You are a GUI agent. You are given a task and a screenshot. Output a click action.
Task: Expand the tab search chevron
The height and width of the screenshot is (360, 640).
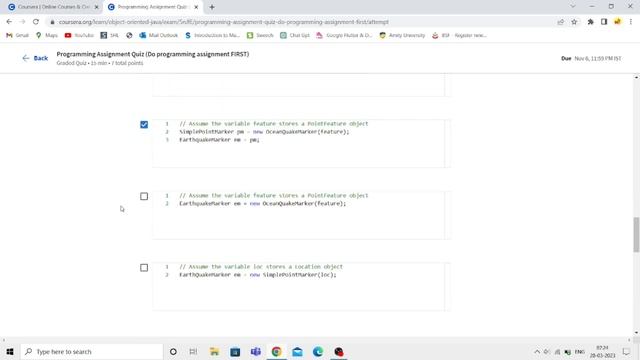[573, 7]
